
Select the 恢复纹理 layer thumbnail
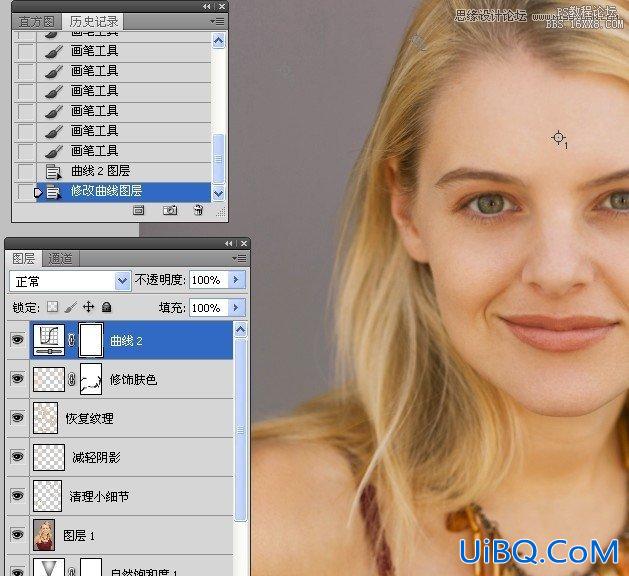[x=45, y=418]
